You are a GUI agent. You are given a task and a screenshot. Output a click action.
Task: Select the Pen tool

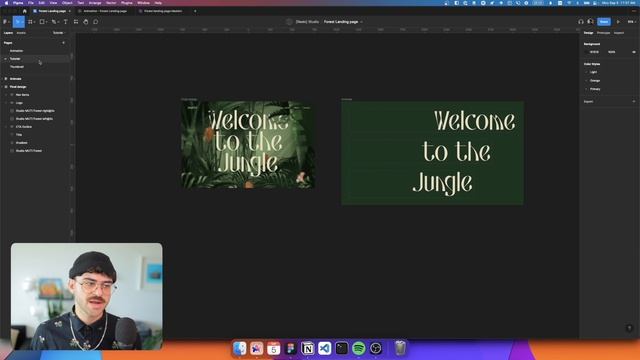[54, 22]
